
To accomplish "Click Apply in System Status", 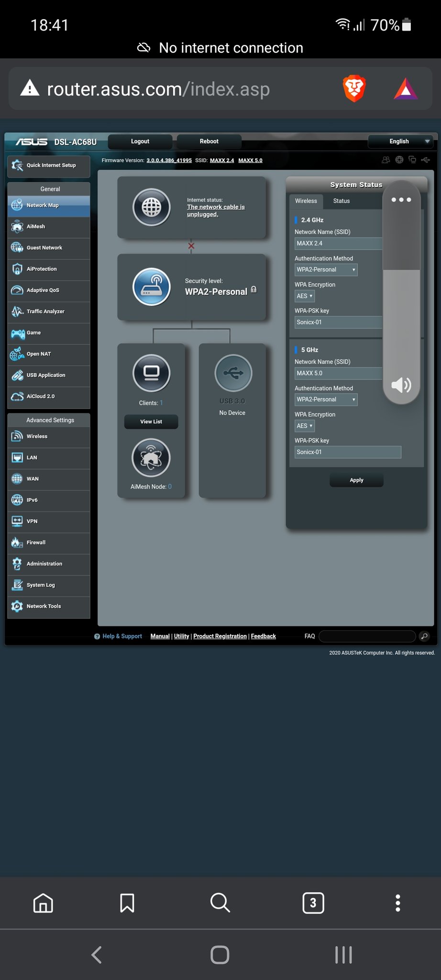I will [356, 480].
